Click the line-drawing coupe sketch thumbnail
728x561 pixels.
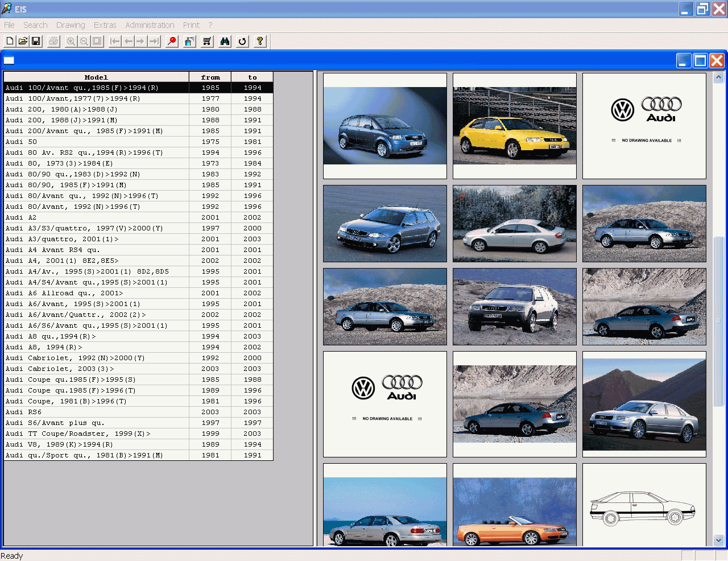coord(644,505)
